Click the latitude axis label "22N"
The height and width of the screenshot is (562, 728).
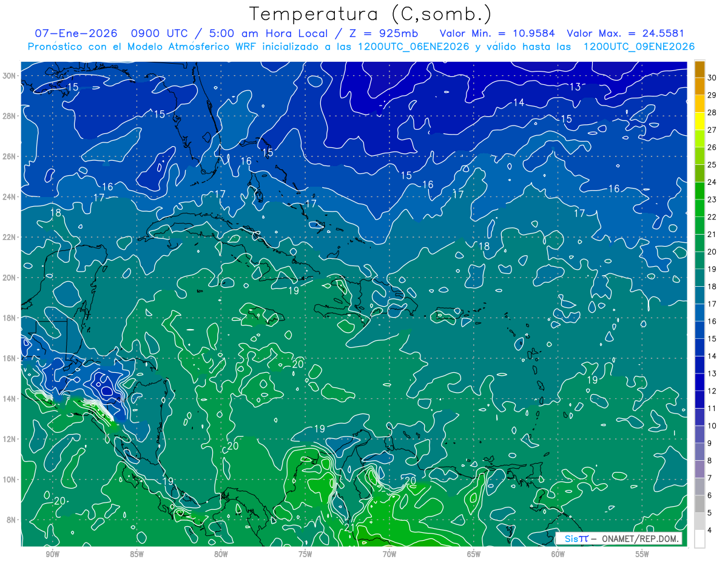coord(9,237)
